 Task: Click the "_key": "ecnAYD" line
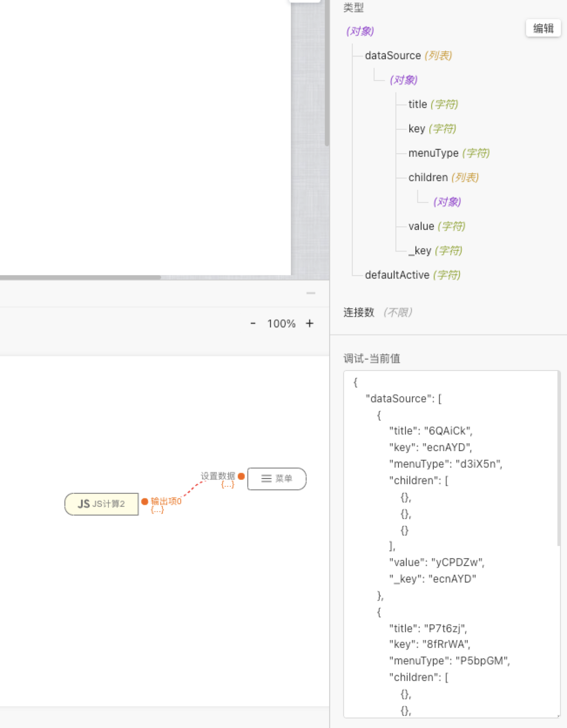(432, 579)
